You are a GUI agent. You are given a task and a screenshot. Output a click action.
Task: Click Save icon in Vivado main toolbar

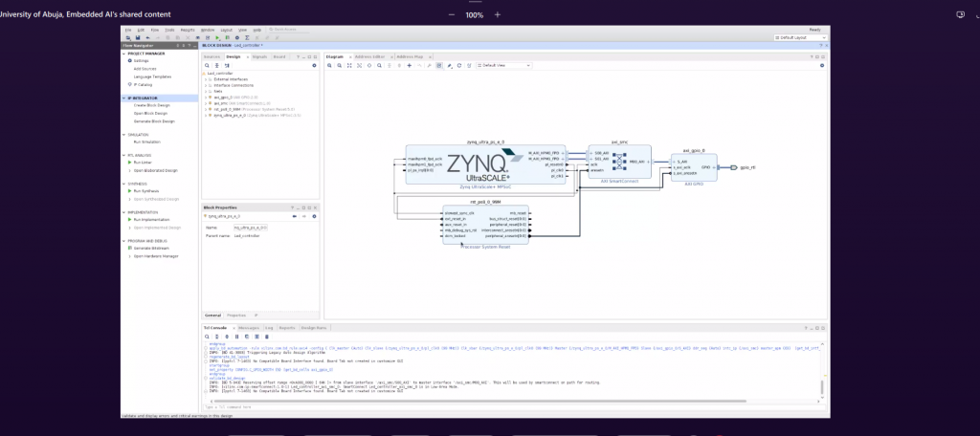[x=138, y=37]
